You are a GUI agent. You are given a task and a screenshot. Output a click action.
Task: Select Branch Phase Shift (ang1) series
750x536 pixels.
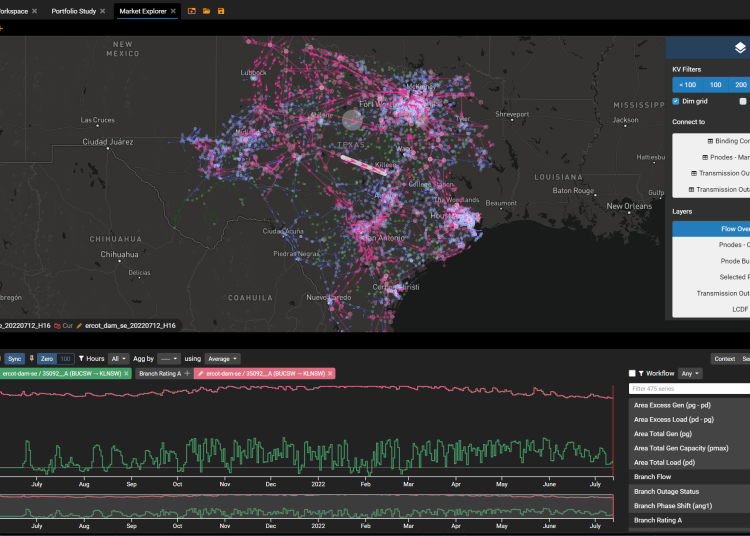tap(689, 506)
